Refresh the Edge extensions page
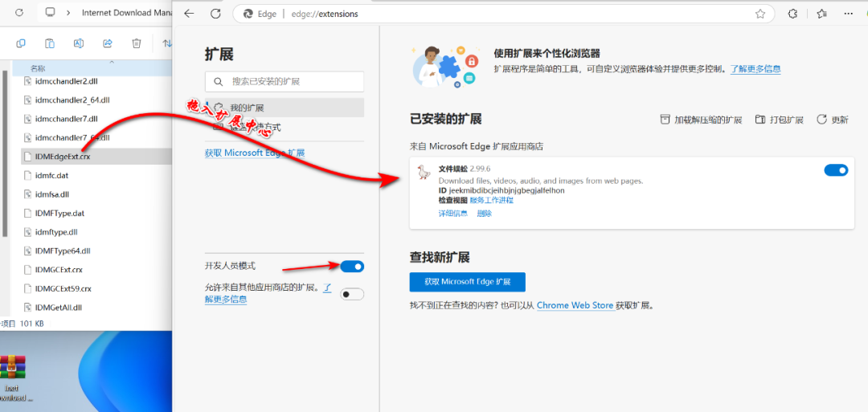The height and width of the screenshot is (412, 868). [x=215, y=14]
